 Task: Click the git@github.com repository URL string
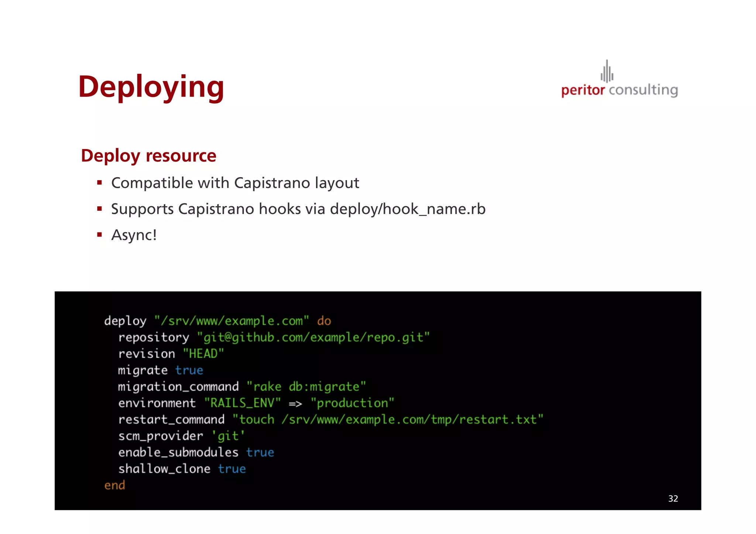(313, 337)
